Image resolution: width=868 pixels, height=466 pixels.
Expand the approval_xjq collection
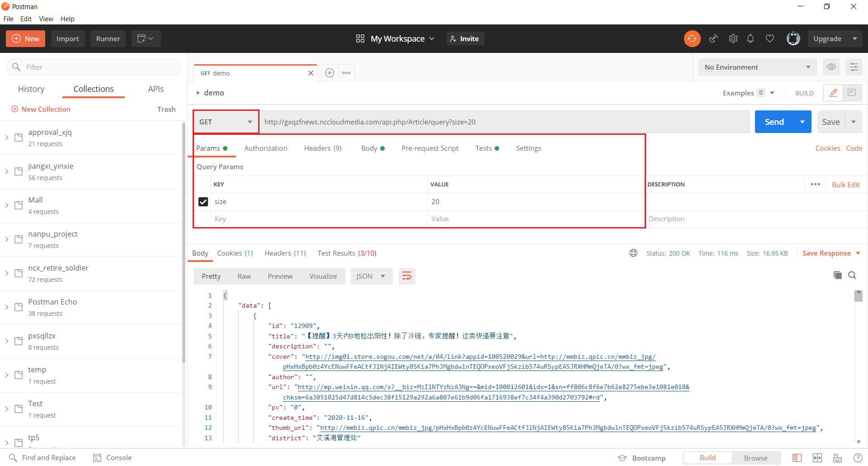click(x=7, y=138)
